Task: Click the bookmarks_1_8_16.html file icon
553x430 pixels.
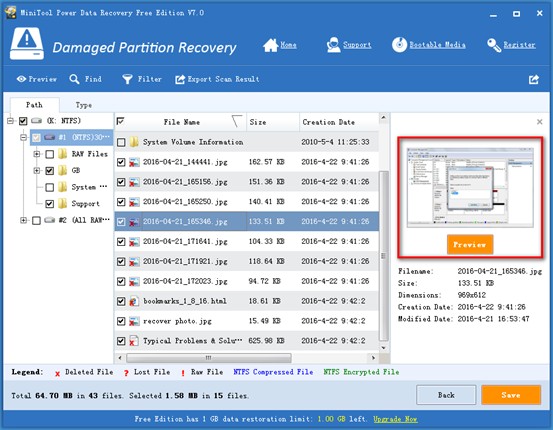Action: (134, 301)
